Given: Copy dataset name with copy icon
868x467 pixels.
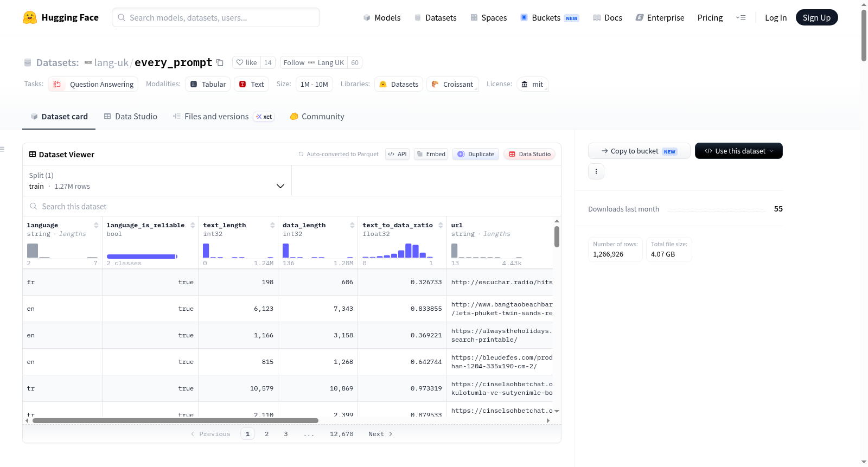Looking at the screenshot, I should (x=220, y=62).
